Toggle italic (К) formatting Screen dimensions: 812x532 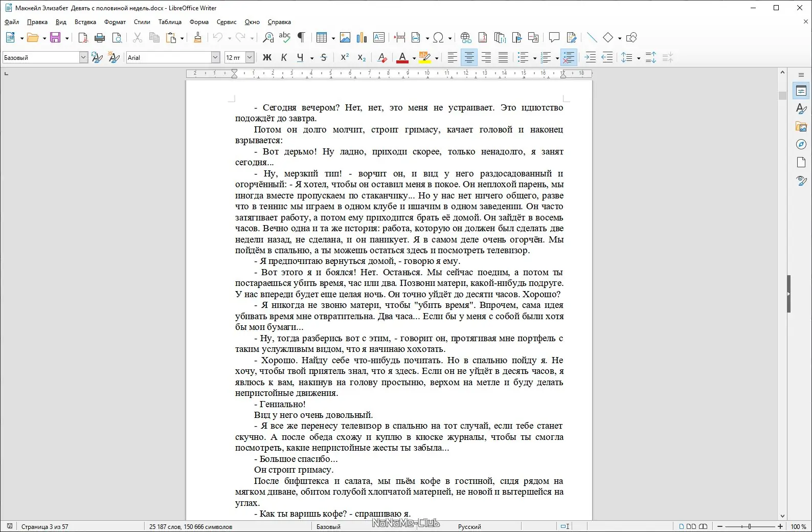coord(284,58)
